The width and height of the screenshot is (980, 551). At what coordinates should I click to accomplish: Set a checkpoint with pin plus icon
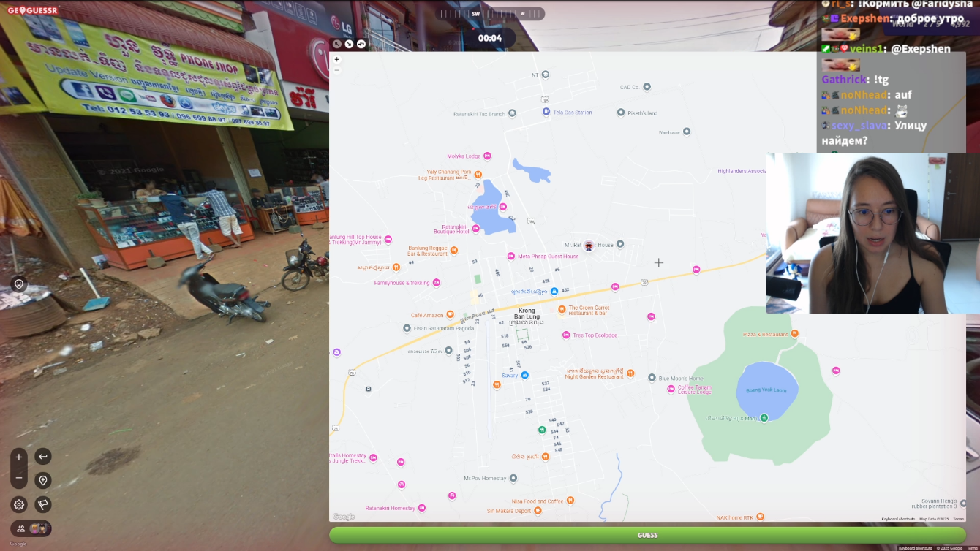coord(43,480)
